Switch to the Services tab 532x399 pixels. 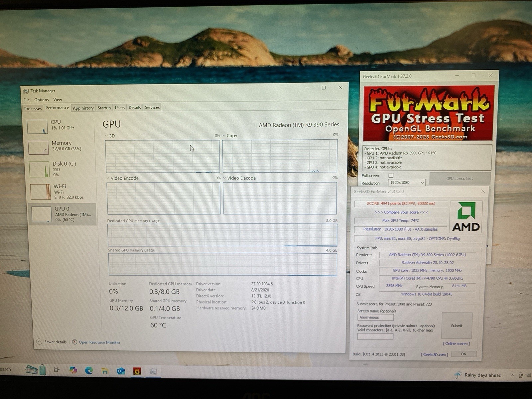(152, 107)
